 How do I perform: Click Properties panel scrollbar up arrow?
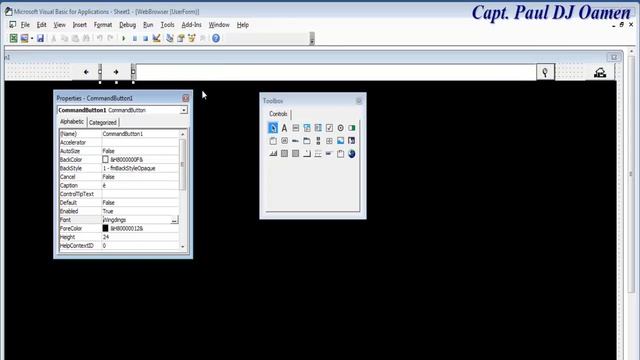click(182, 134)
